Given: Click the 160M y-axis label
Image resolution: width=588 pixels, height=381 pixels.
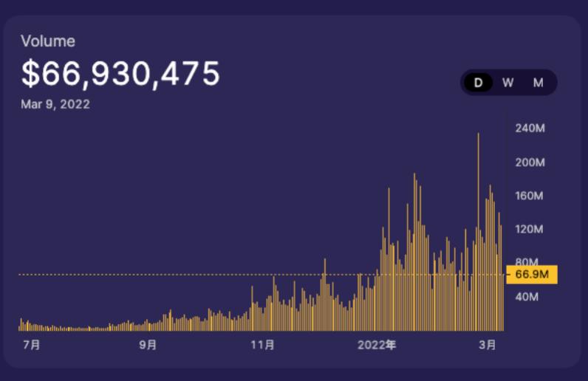Looking at the screenshot, I should click(x=529, y=196).
